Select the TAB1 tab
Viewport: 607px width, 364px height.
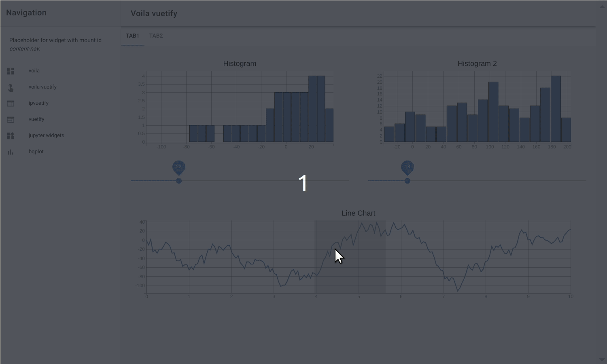click(x=133, y=36)
